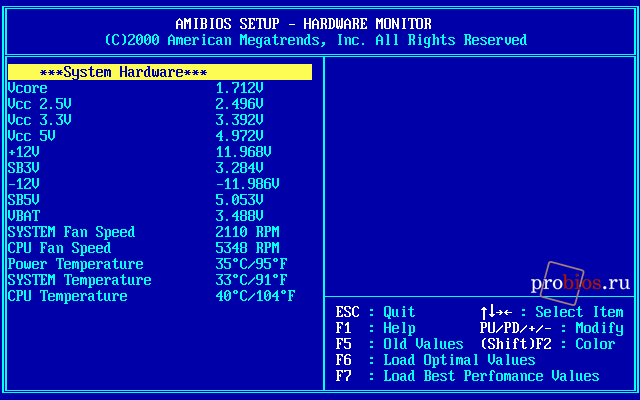Click the 4.972V voltage reading
640x400 pixels.
[x=240, y=136]
